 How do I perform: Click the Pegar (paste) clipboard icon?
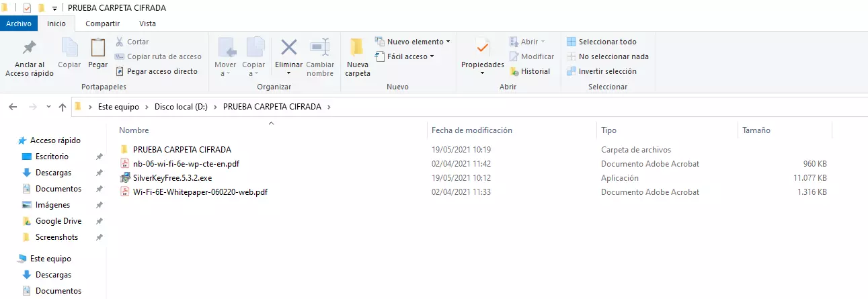point(97,48)
